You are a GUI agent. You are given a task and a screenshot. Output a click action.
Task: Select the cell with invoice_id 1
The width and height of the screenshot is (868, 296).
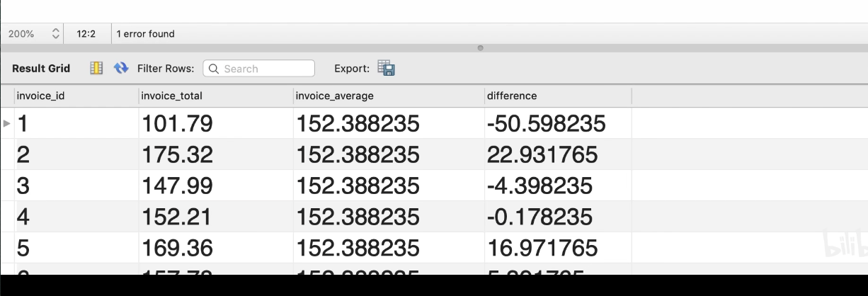click(76, 124)
